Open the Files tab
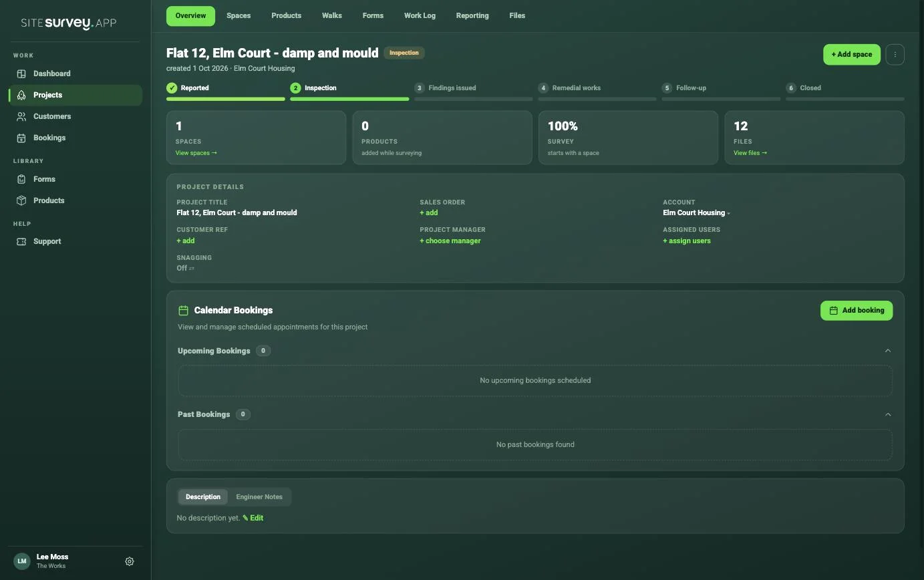Screen dimensions: 924x580 click(x=517, y=15)
